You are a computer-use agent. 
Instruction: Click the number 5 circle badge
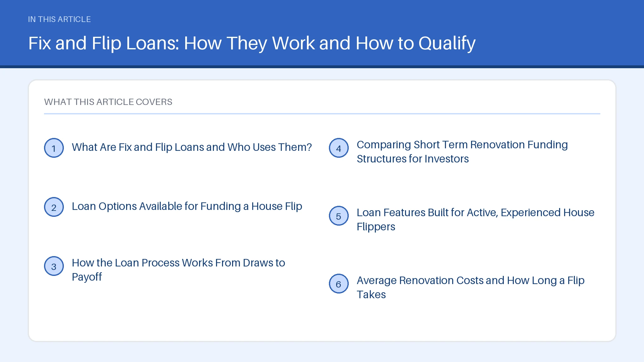pos(339,216)
